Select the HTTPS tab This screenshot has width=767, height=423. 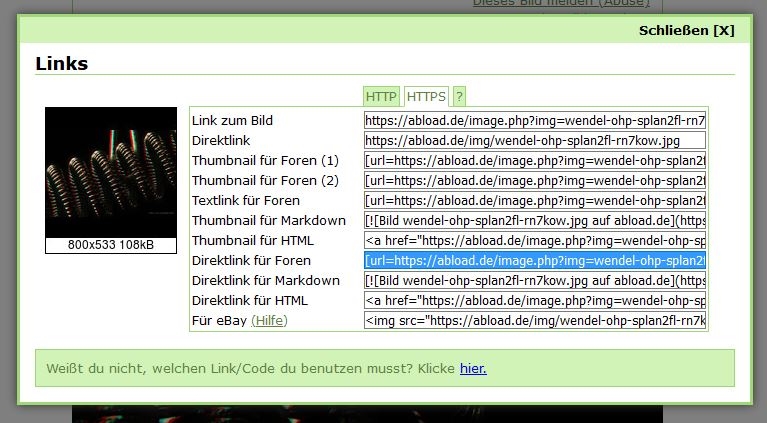coord(426,97)
